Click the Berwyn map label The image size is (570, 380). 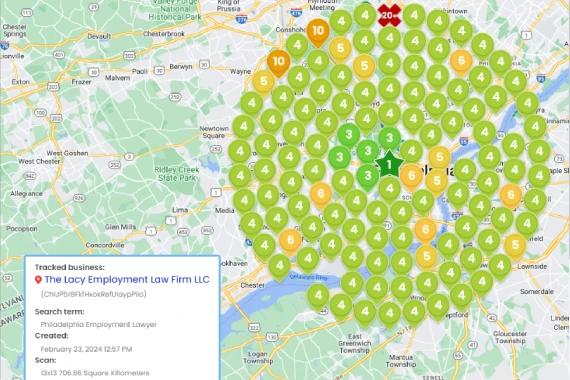coord(181,67)
